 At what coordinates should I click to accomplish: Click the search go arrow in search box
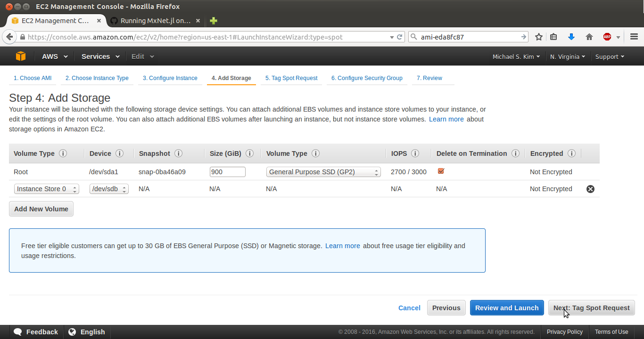tap(523, 37)
